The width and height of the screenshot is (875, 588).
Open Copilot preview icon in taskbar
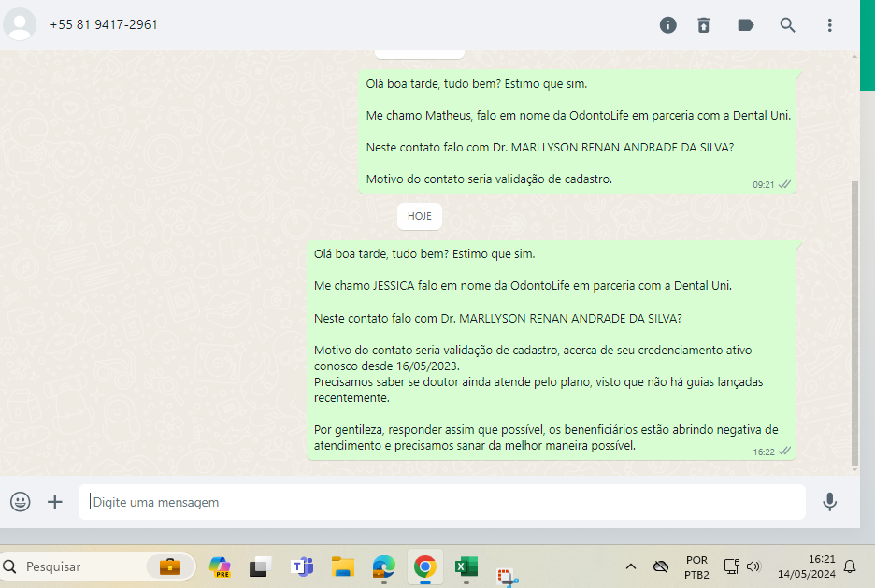220,566
